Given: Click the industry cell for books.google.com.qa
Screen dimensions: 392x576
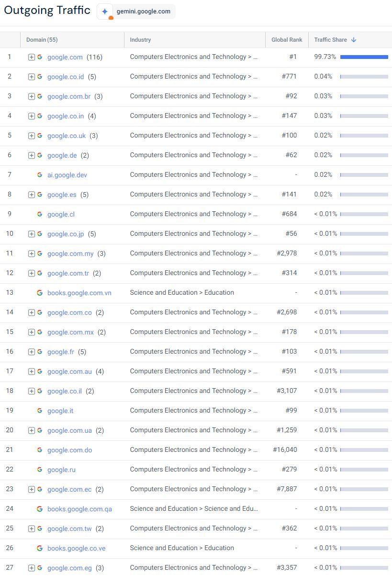Looking at the screenshot, I should pos(194,508).
